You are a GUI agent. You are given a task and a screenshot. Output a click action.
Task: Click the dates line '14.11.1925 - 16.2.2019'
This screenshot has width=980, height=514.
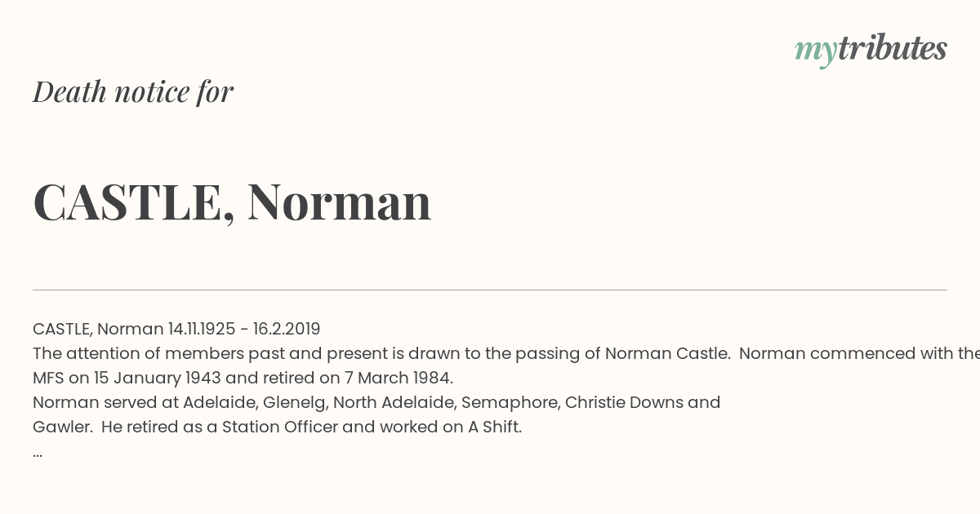point(244,329)
